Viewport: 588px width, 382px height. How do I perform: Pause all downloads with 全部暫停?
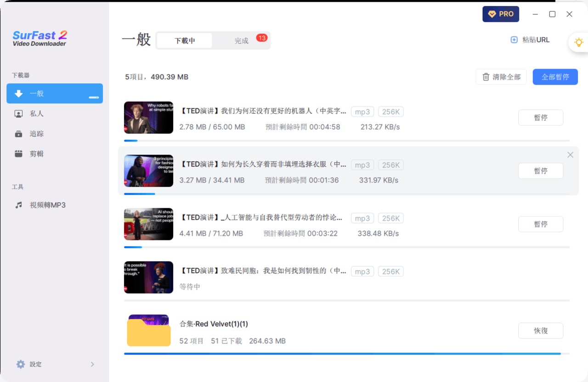coord(555,77)
